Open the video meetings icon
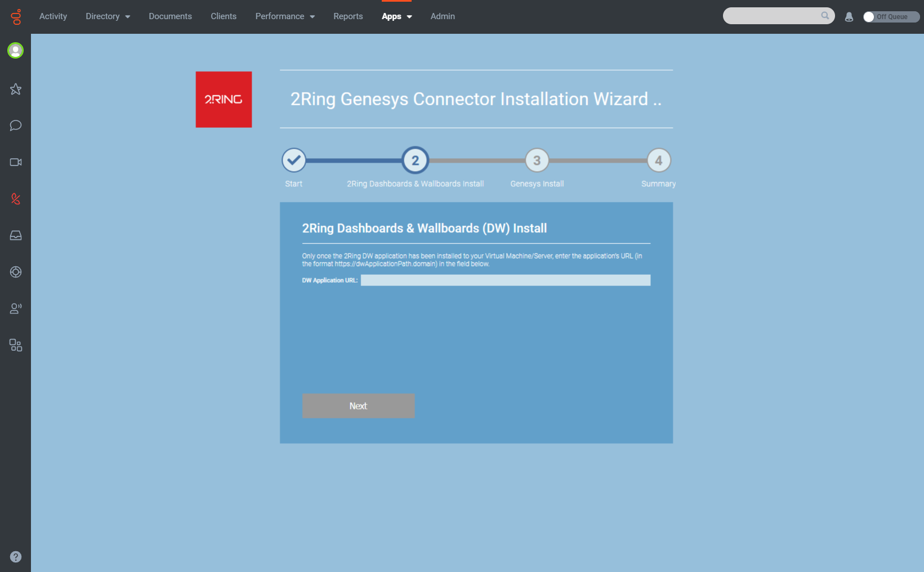This screenshot has height=572, width=924. [x=15, y=162]
